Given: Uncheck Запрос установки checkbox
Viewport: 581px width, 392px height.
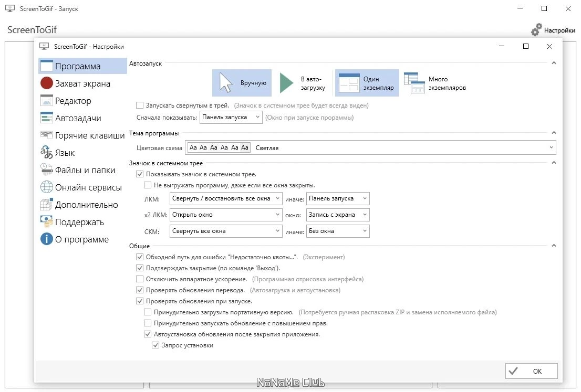Looking at the screenshot, I should pos(155,345).
